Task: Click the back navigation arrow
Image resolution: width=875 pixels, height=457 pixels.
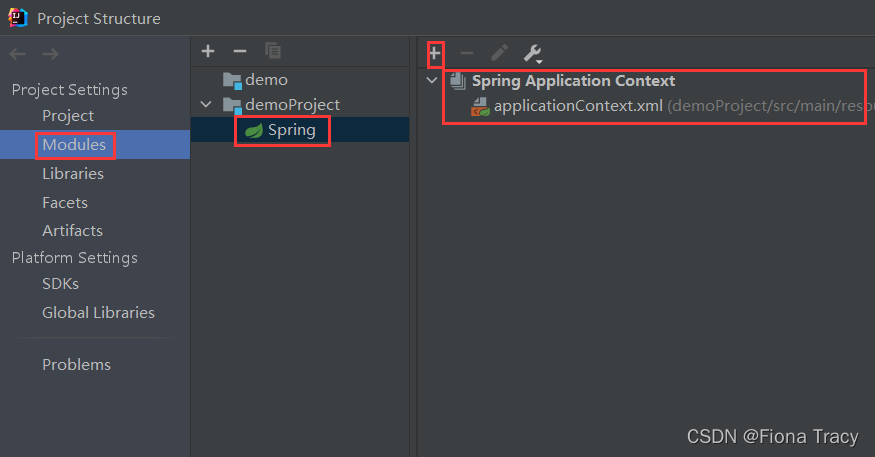Action: click(17, 54)
